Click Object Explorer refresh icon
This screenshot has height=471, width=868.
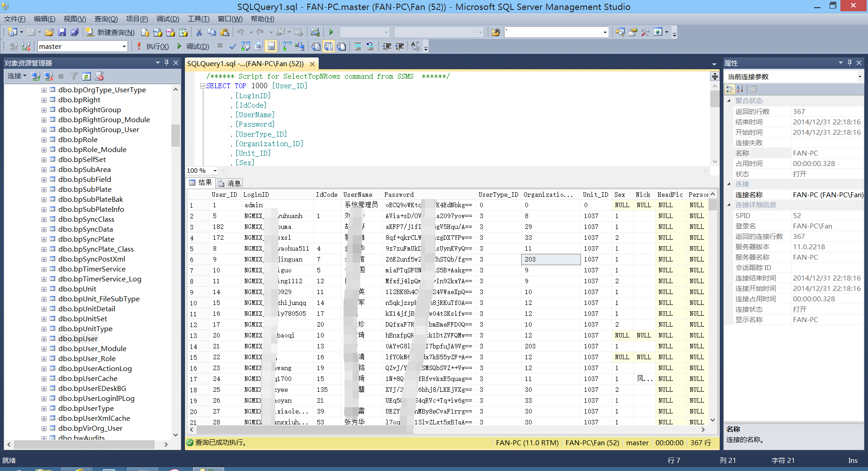[86, 76]
